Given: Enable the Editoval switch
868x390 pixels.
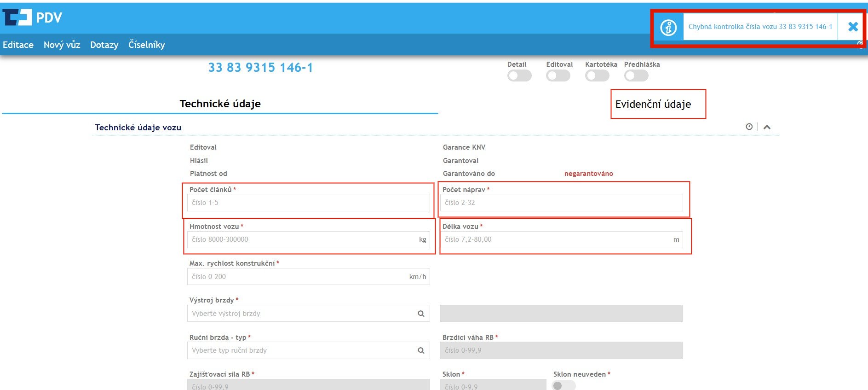Looking at the screenshot, I should click(x=558, y=76).
